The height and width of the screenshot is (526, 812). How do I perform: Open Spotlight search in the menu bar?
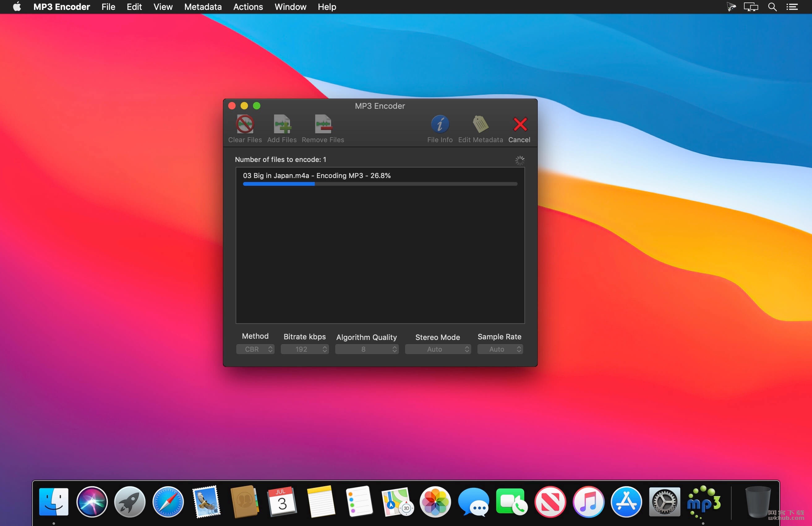click(x=772, y=7)
